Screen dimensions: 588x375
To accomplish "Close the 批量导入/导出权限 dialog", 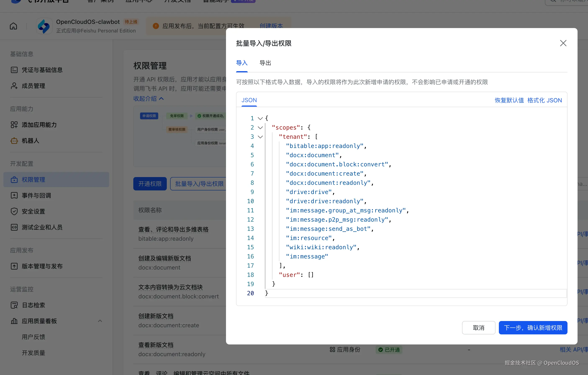I will (563, 43).
